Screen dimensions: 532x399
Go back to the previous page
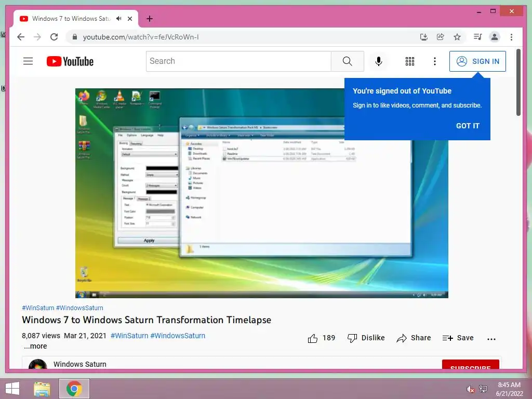tap(21, 37)
